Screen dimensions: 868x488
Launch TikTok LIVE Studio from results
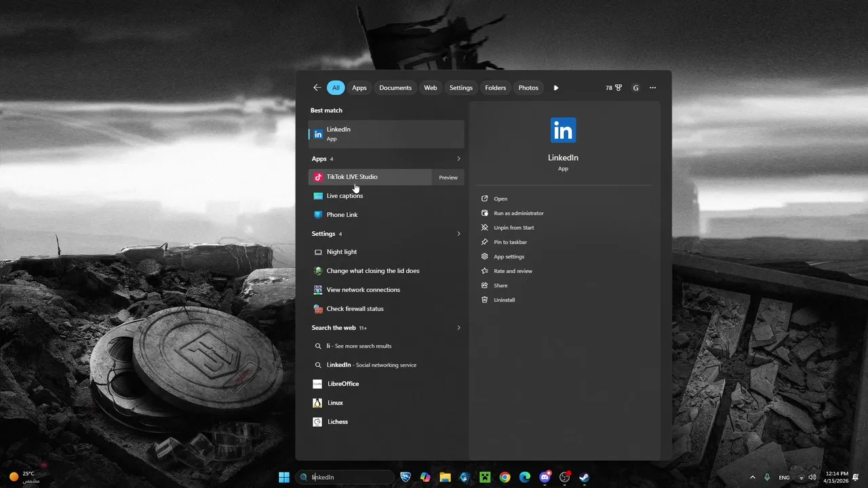[x=370, y=177]
